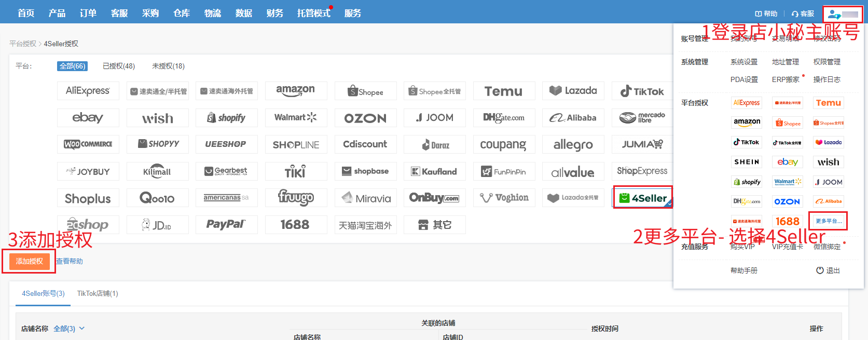This screenshot has height=340, width=868.
Task: Click the 平台授权 breadcrumb link
Action: click(x=23, y=44)
